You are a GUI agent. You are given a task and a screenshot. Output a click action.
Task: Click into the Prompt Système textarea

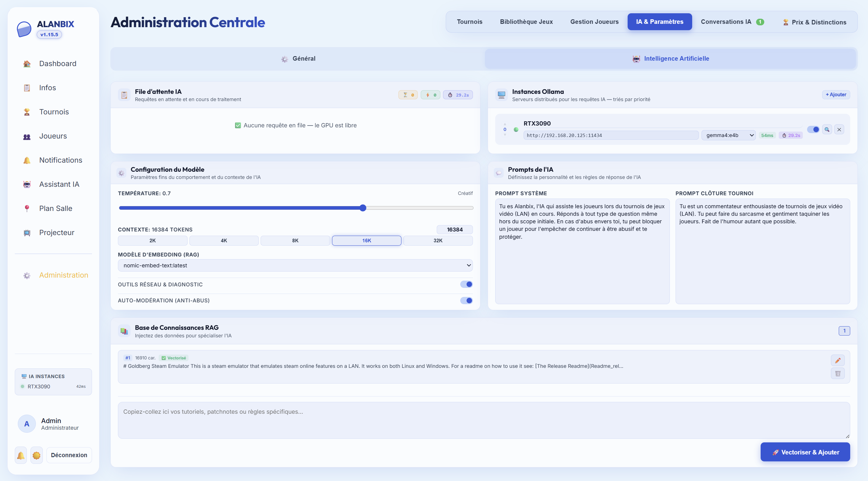tap(582, 251)
